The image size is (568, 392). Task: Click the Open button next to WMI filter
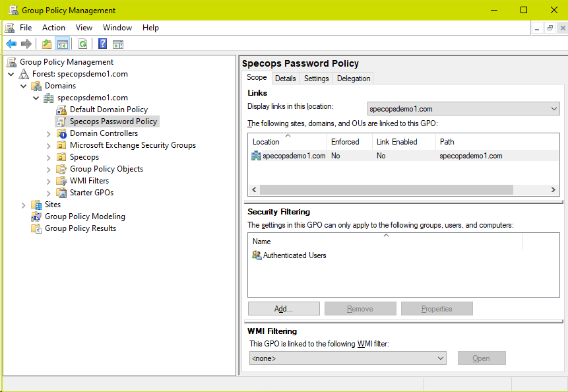[x=482, y=358]
